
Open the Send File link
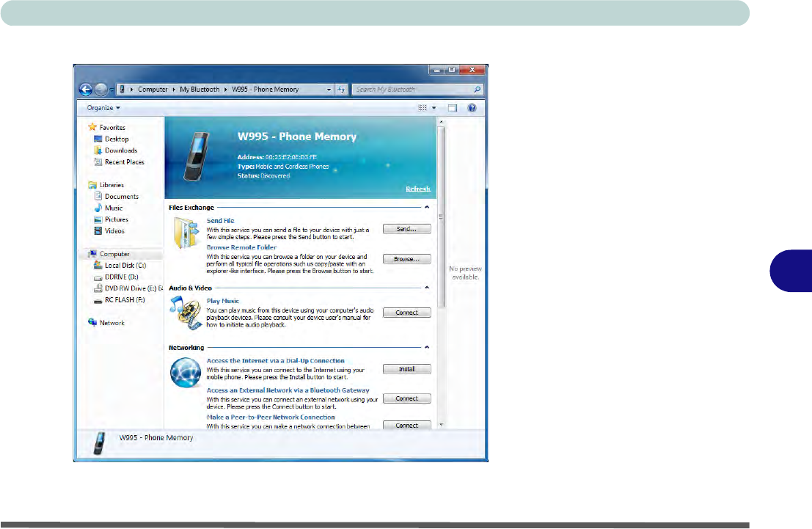(x=221, y=221)
